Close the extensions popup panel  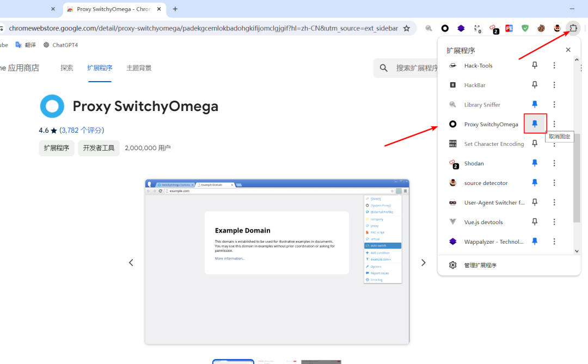click(568, 50)
